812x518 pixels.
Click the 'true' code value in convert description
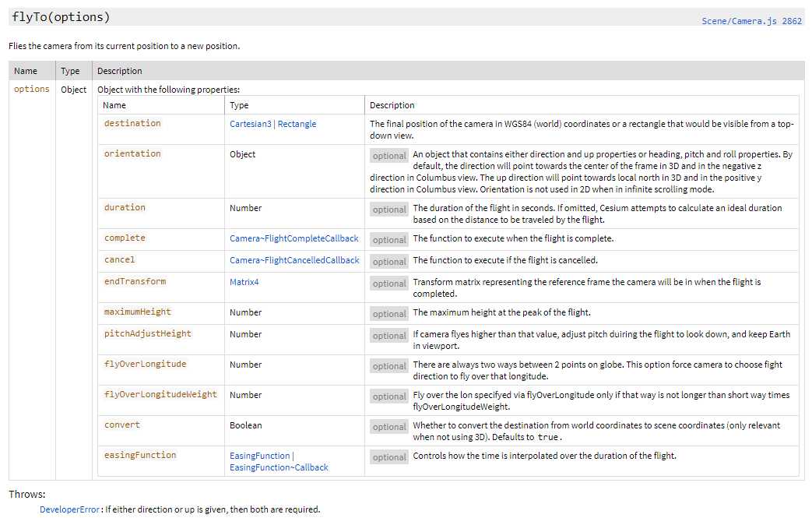[x=548, y=437]
